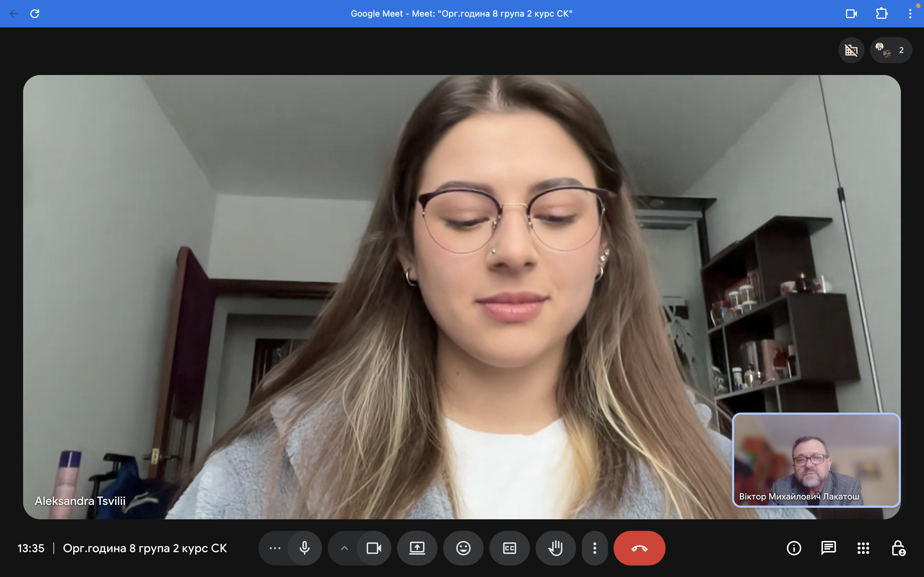The width and height of the screenshot is (924, 577).
Task: Open the browser three-dot menu top right
Action: point(910,14)
